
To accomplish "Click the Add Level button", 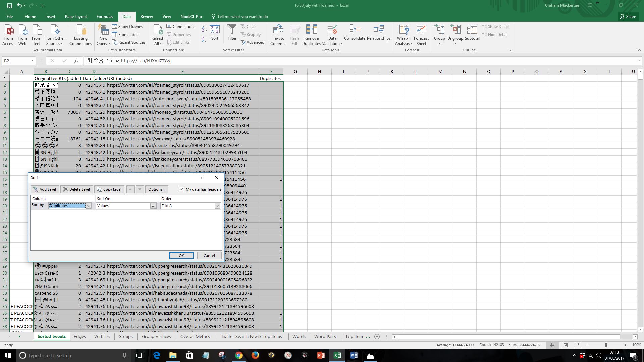I will point(45,189).
